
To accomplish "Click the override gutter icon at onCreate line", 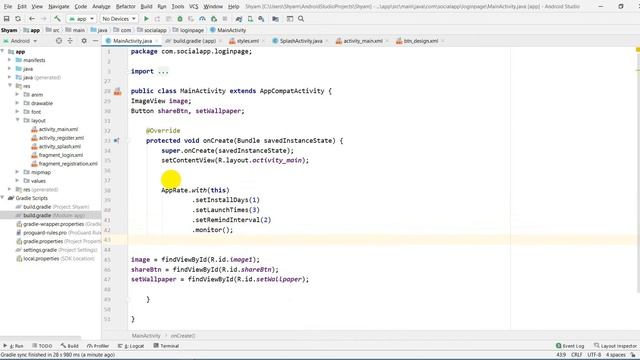I will [x=117, y=140].
